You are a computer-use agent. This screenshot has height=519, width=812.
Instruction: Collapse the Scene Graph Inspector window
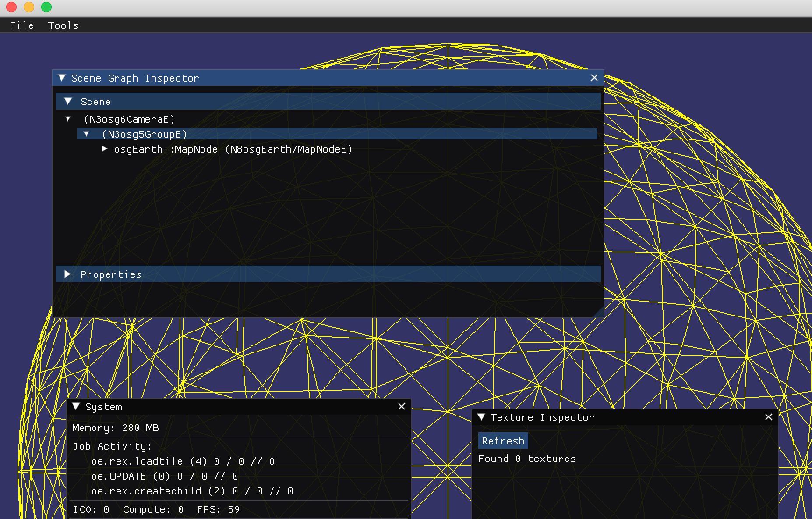[62, 78]
